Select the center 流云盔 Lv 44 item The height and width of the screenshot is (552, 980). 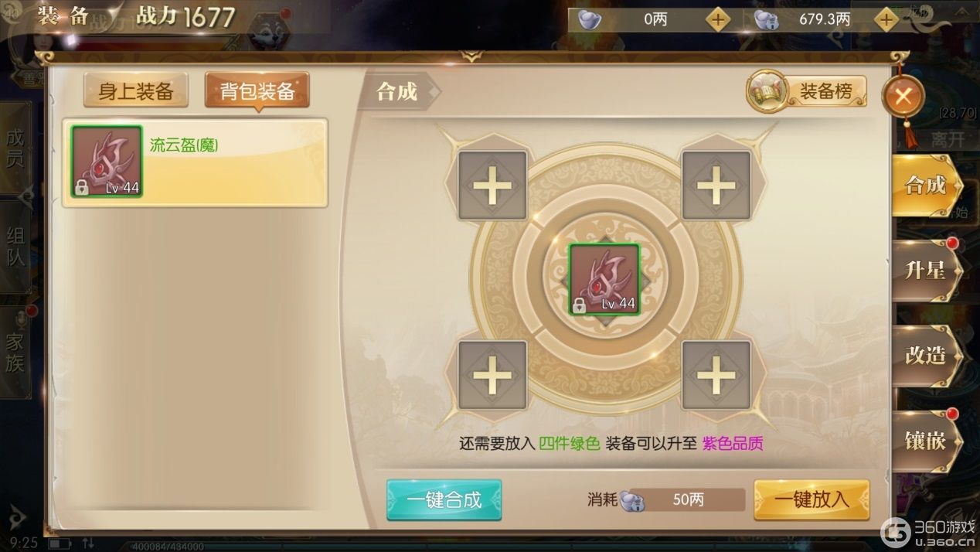click(x=604, y=279)
